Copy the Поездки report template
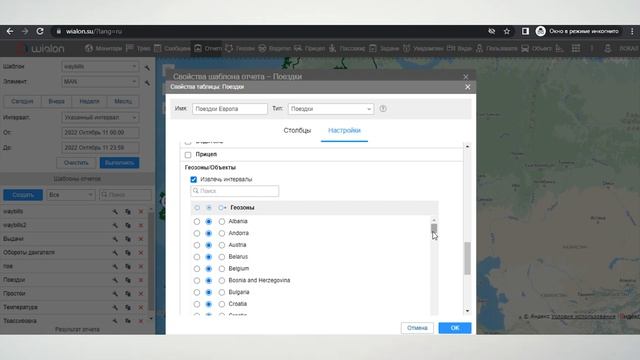 pos(128,280)
